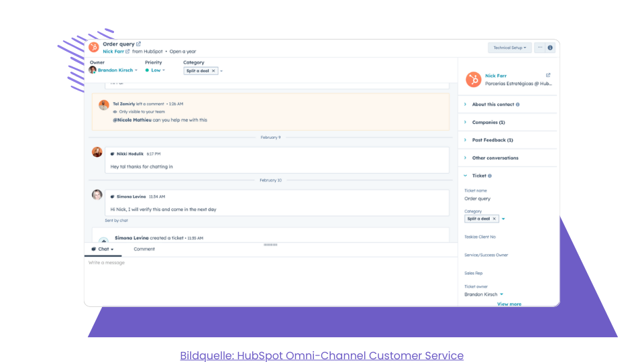Open the Owner Brandon Kirsch dropdown

[117, 70]
